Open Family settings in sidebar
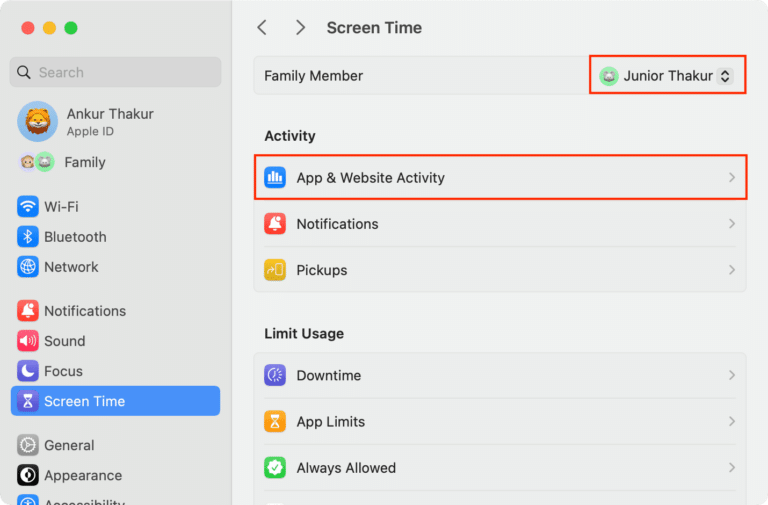Image resolution: width=768 pixels, height=505 pixels. tap(116, 162)
